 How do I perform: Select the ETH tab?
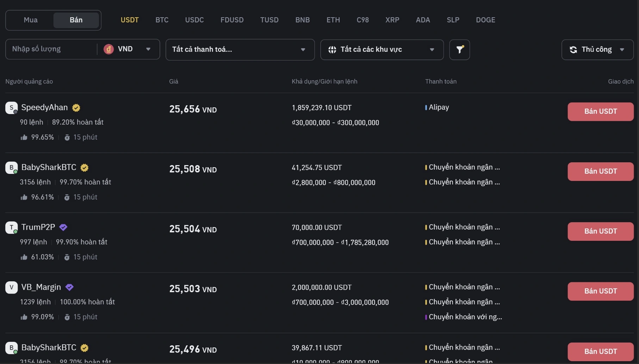point(333,20)
